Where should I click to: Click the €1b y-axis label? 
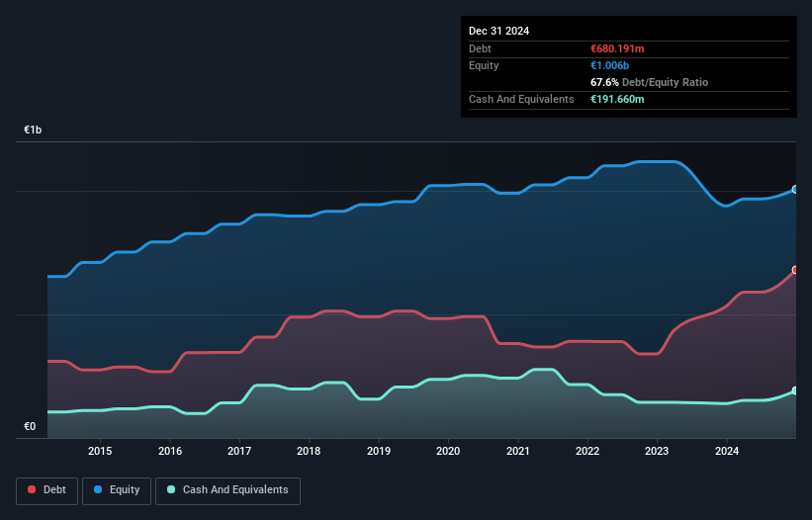pos(33,130)
